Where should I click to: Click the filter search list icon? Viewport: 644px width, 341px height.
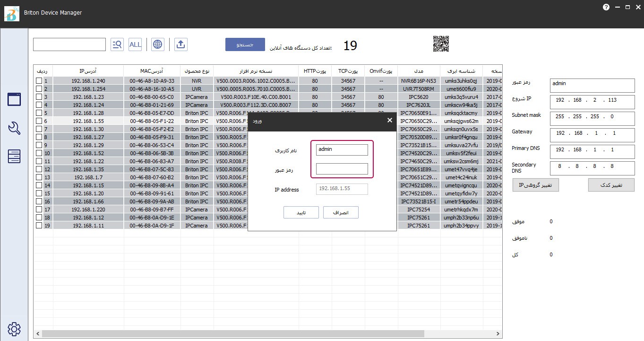[117, 44]
